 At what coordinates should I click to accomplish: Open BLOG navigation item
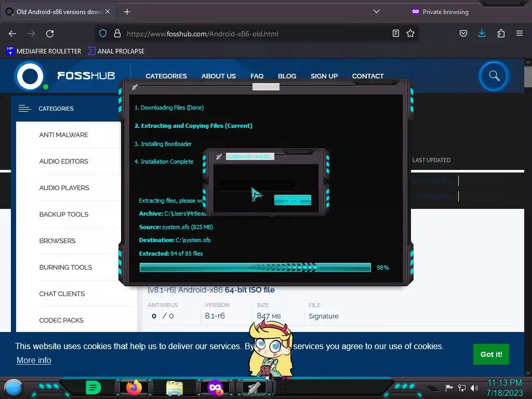(x=287, y=76)
